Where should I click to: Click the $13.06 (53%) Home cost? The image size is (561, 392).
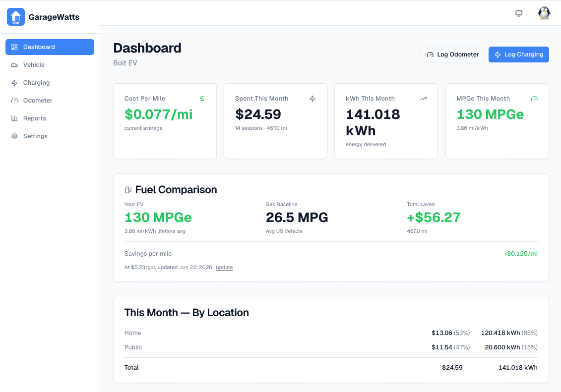tap(450, 333)
